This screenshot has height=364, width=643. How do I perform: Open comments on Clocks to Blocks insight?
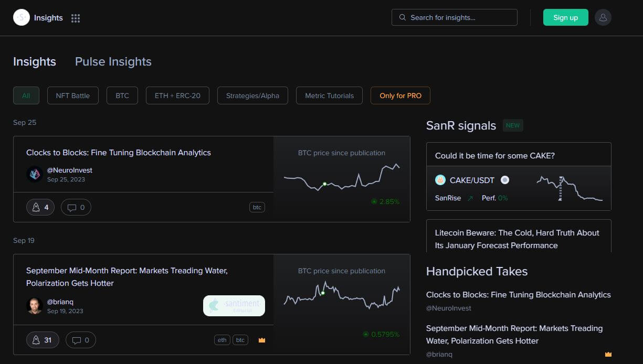point(76,207)
